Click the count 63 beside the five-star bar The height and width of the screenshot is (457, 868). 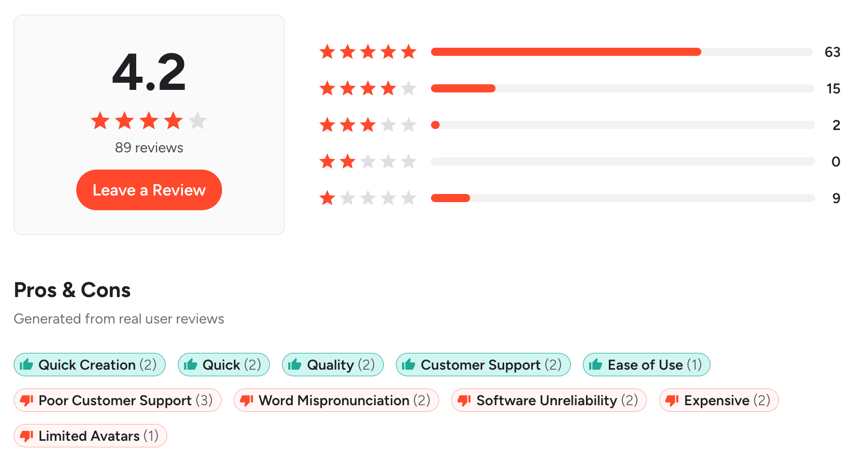(x=833, y=51)
